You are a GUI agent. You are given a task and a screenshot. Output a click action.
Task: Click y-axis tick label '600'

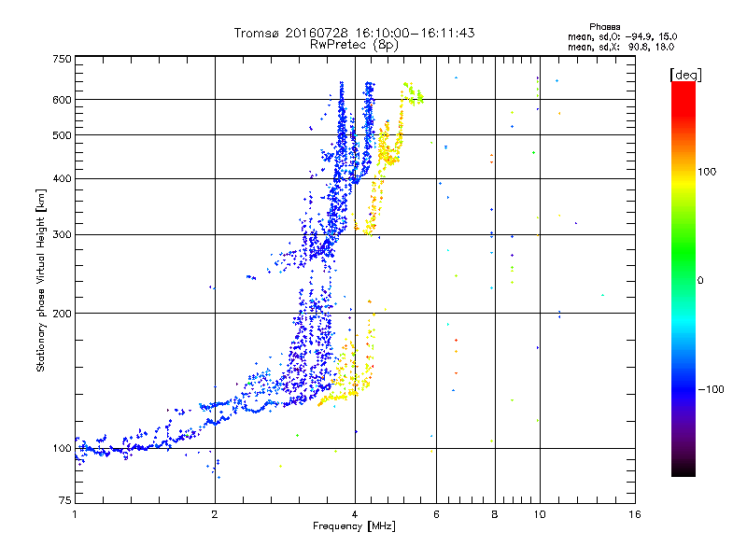[x=62, y=100]
